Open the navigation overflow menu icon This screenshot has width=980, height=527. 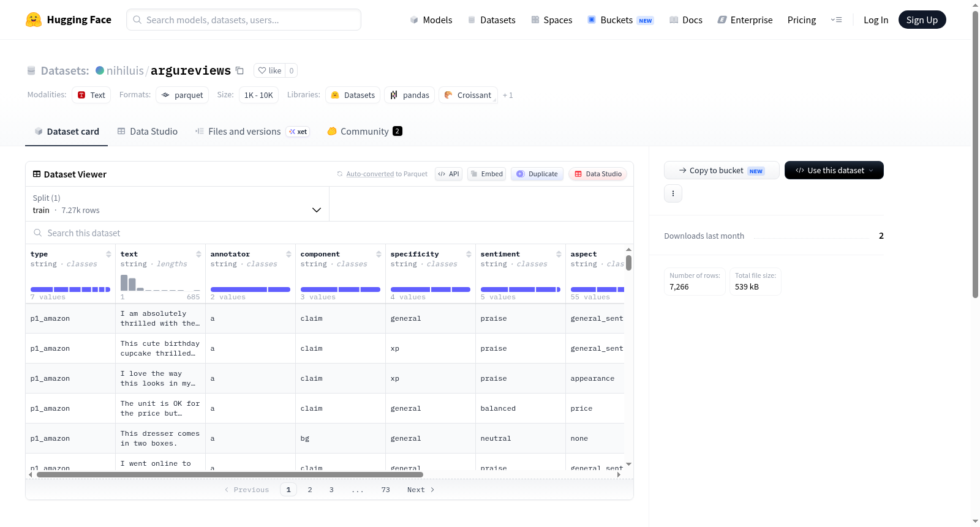click(x=836, y=20)
